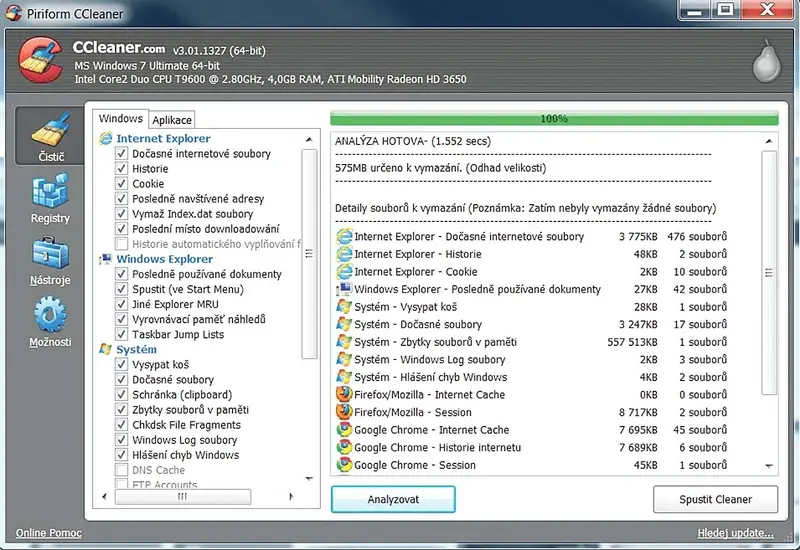Click icon of Systém - Vysypat koš result
The width and height of the screenshot is (800, 550).
click(344, 307)
